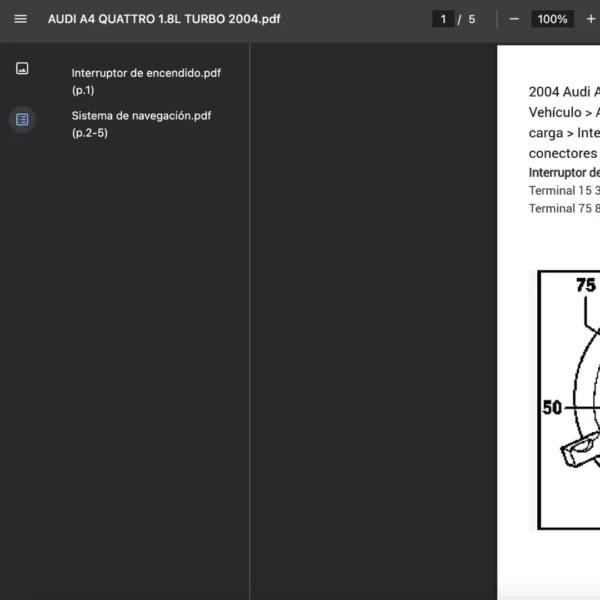Select the document outline sidebar icon

pyautogui.click(x=22, y=119)
